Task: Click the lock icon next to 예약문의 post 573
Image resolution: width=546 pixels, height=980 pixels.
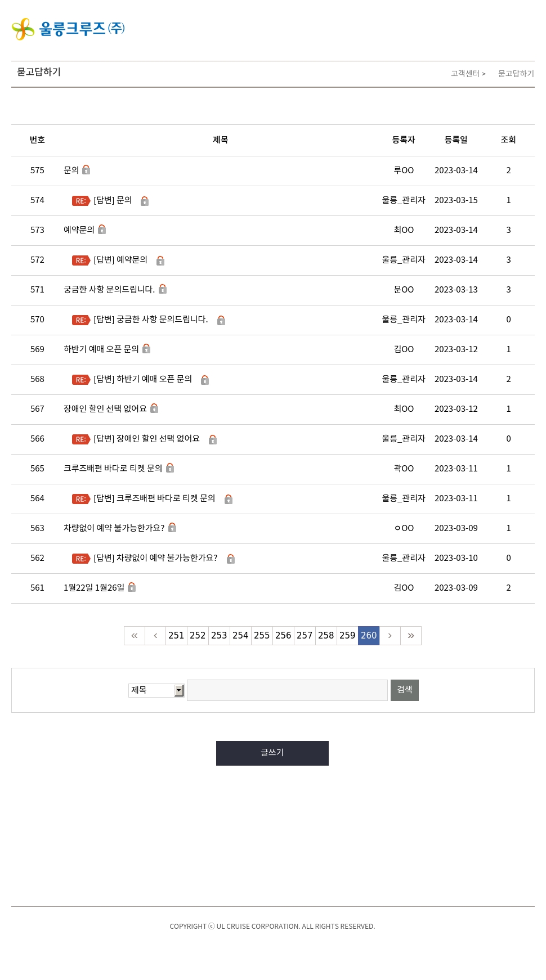Action: (102, 230)
